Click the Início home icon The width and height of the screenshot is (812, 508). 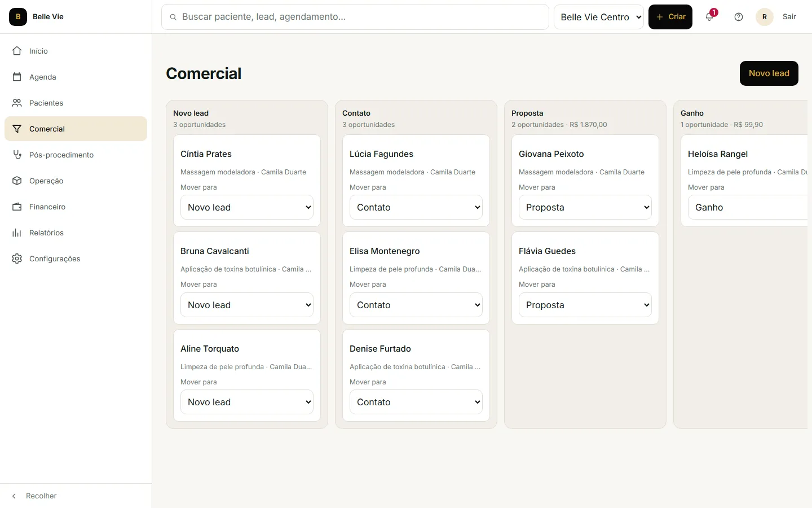[x=17, y=51]
